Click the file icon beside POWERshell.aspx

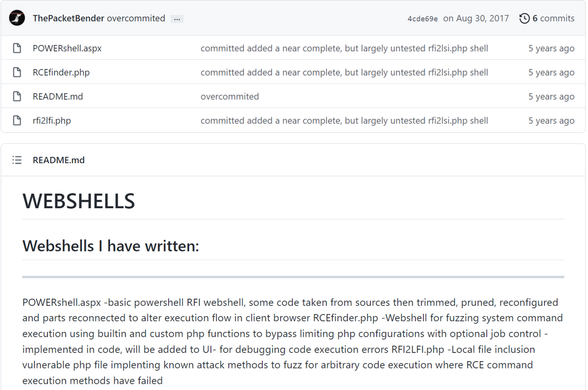(16, 48)
